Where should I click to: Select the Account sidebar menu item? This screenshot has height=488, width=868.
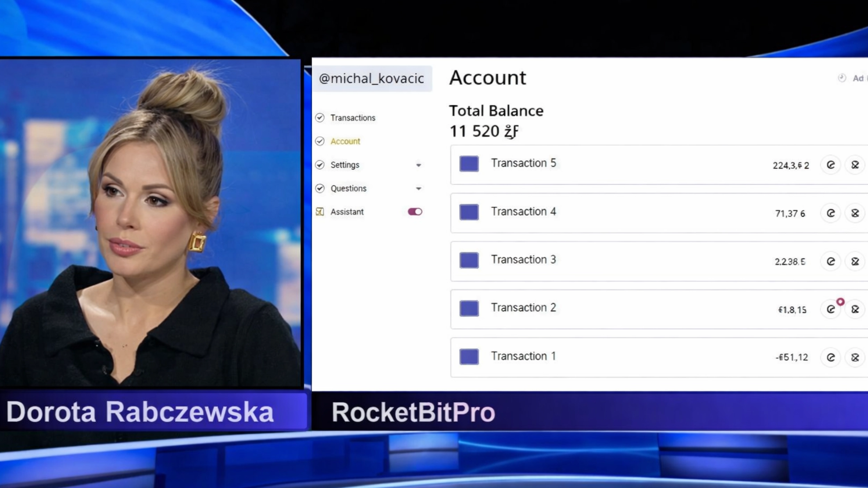(x=345, y=141)
